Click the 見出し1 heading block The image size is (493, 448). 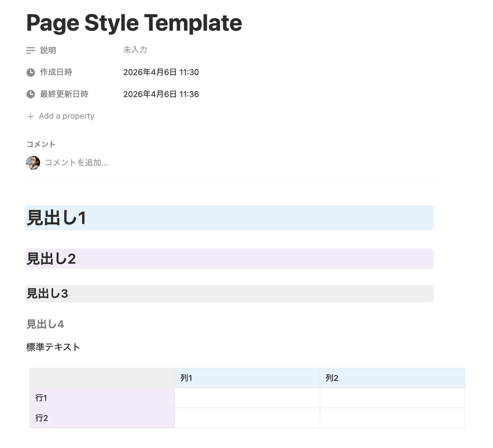229,218
